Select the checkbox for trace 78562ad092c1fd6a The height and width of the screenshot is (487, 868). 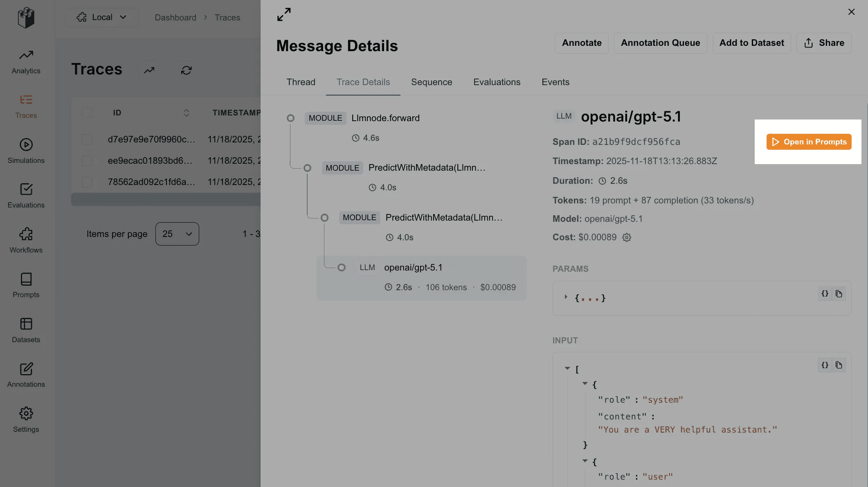[x=87, y=182]
